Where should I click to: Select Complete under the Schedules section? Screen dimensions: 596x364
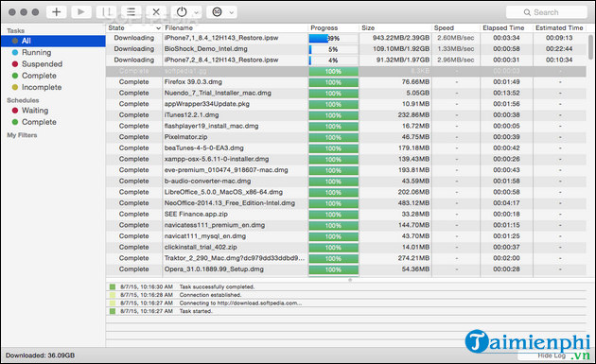point(39,122)
